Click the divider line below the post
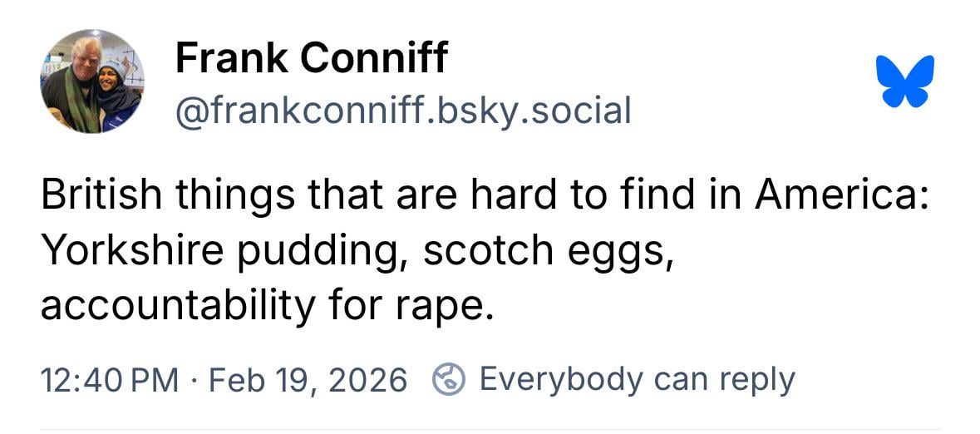 point(490,429)
